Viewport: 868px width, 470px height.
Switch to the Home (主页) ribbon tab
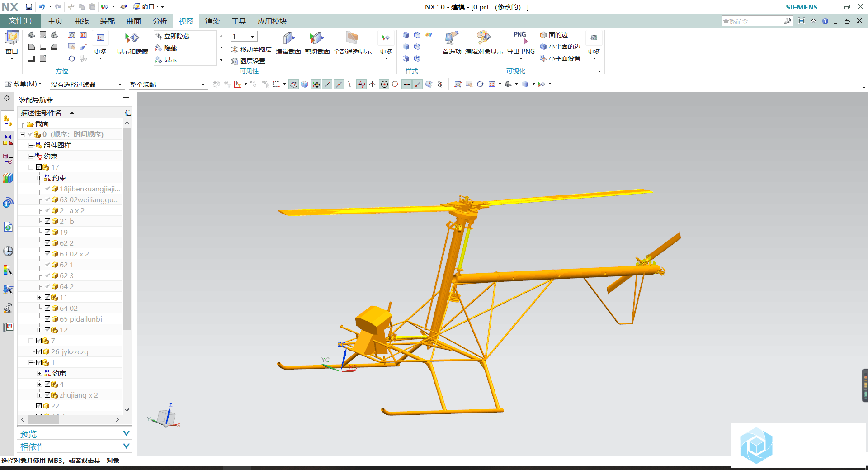tap(55, 21)
